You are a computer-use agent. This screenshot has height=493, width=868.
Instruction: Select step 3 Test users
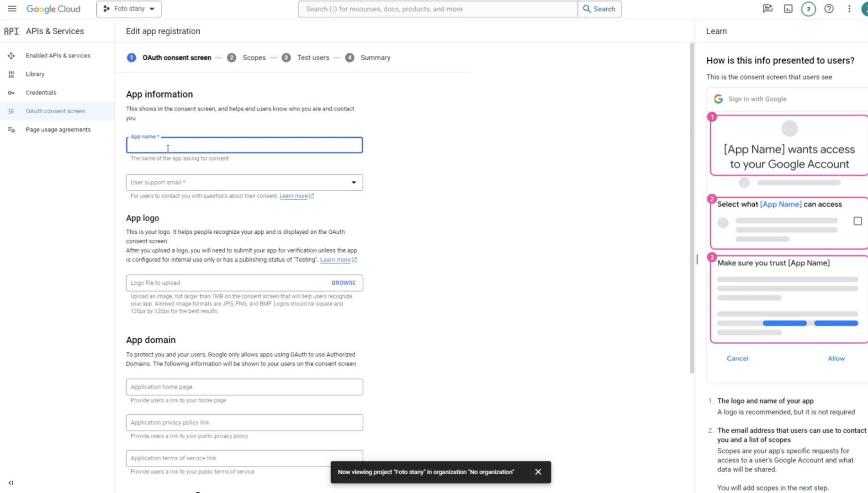coord(305,58)
